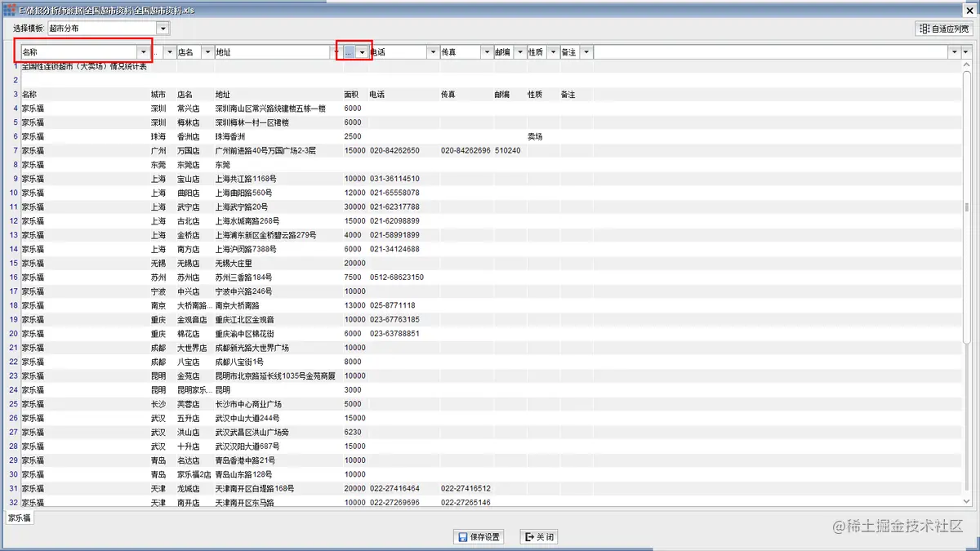Click the 自适应列宽 auto-fit column width button
The height and width of the screenshot is (551, 980).
tap(944, 29)
